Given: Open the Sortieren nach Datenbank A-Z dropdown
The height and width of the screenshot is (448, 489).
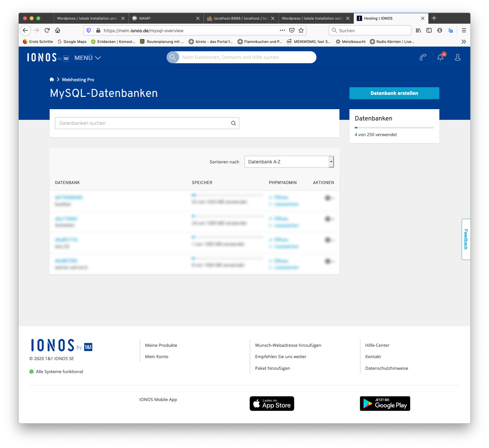Looking at the screenshot, I should [289, 162].
